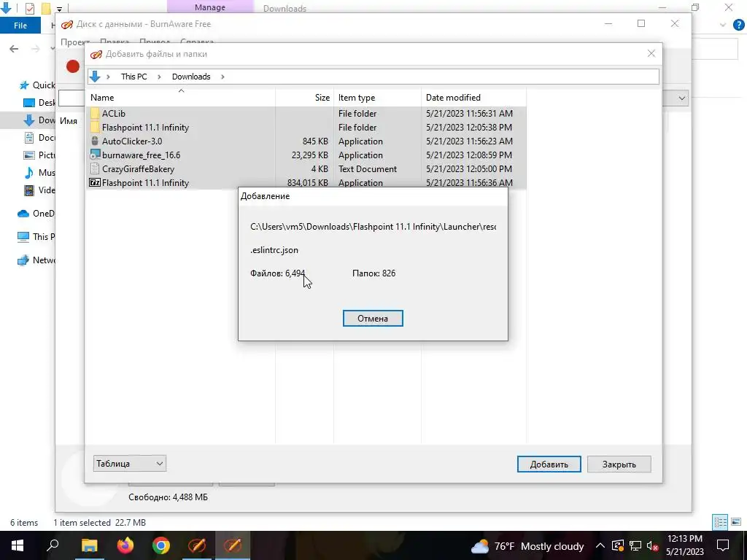Open the Manage ribbon tab in Explorer

click(x=209, y=7)
